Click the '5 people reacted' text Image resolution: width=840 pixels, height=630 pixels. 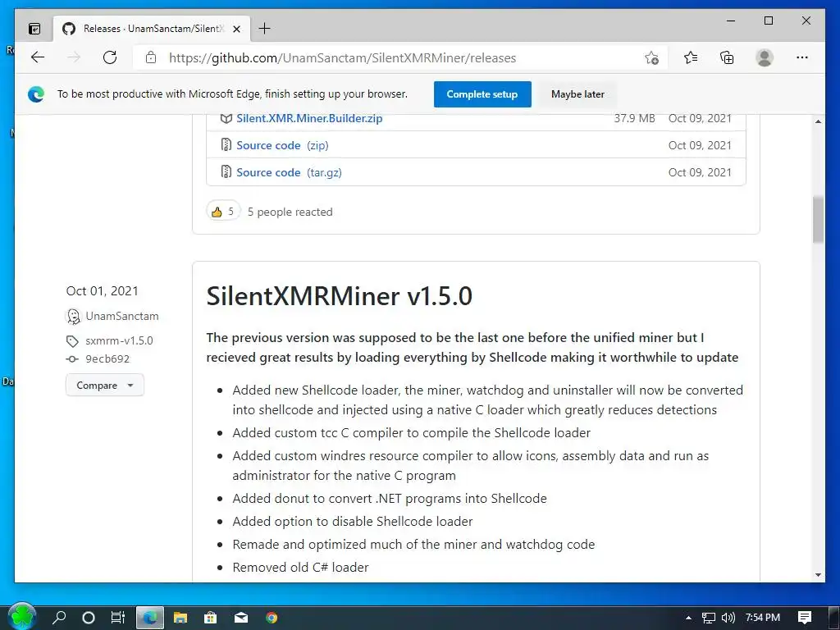[x=290, y=212]
